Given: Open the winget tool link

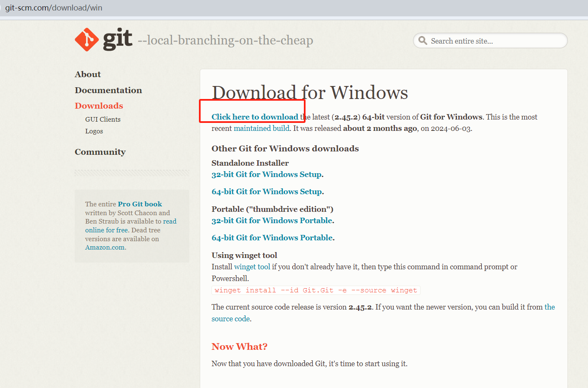Looking at the screenshot, I should pyautogui.click(x=252, y=267).
